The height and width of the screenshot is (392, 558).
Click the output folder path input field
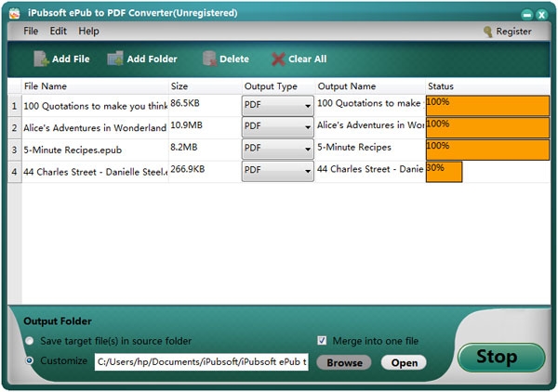point(202,361)
